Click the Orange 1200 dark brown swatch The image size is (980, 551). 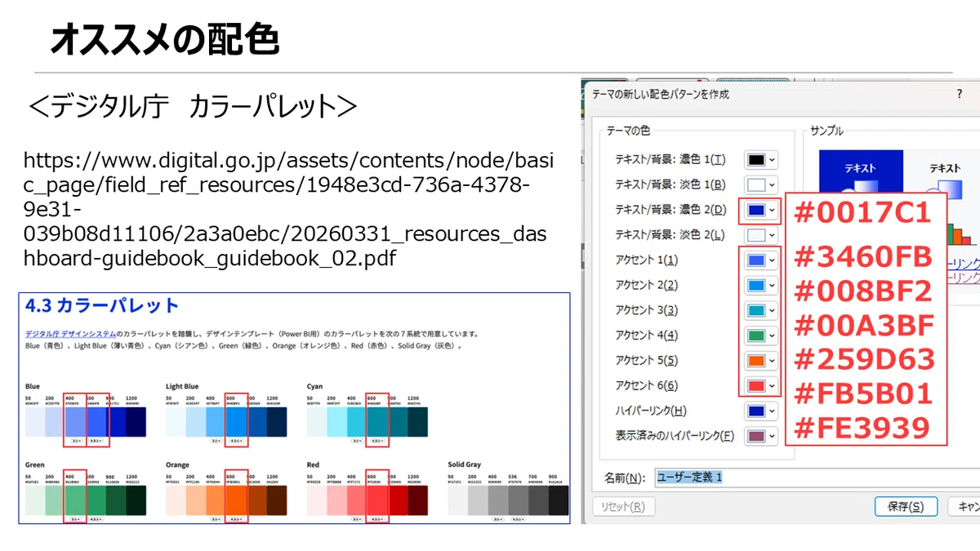click(277, 501)
